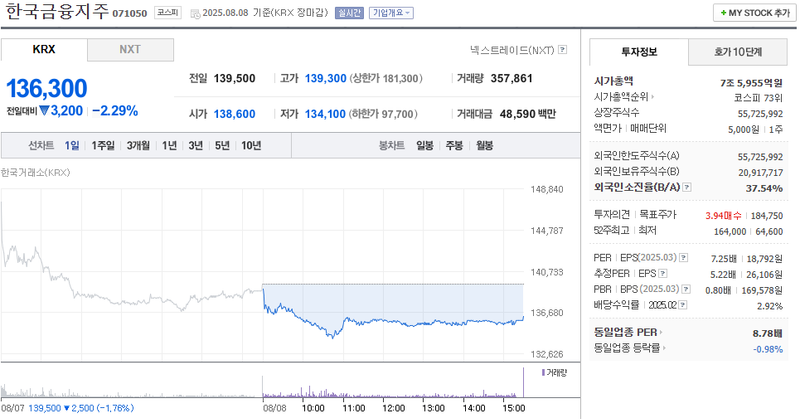This screenshot has height=419, width=800.
Task: Click calendar icon before 2025.08.08 date
Action: click(195, 14)
